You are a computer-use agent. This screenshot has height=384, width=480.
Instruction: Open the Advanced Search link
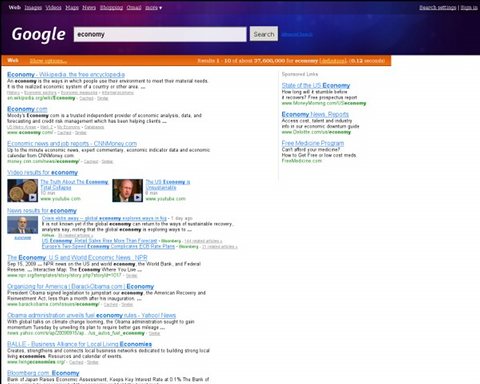[297, 34]
